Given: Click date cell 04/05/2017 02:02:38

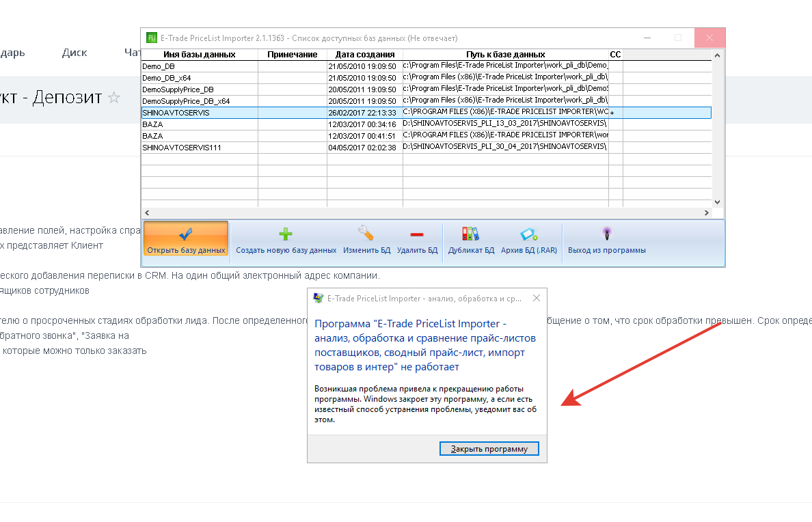Looking at the screenshot, I should click(x=364, y=148).
